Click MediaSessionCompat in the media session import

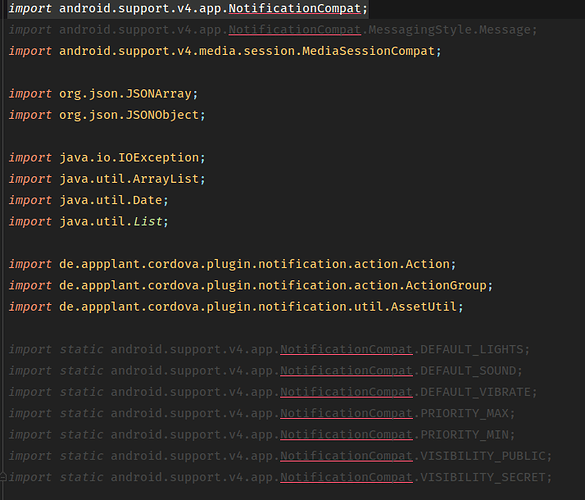(x=368, y=51)
